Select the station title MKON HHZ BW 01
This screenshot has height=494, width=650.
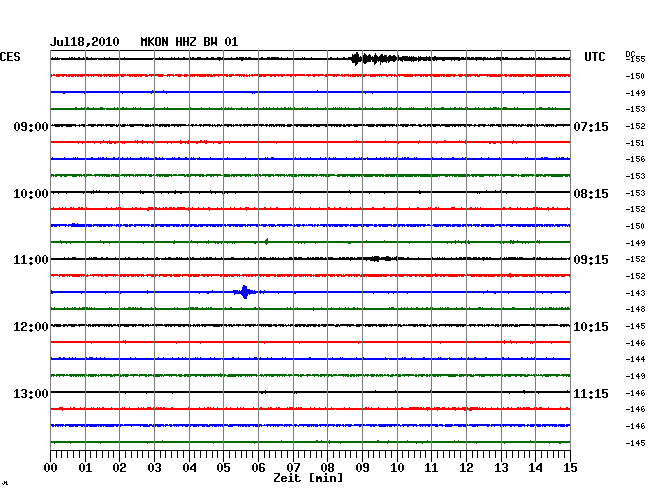coord(189,42)
